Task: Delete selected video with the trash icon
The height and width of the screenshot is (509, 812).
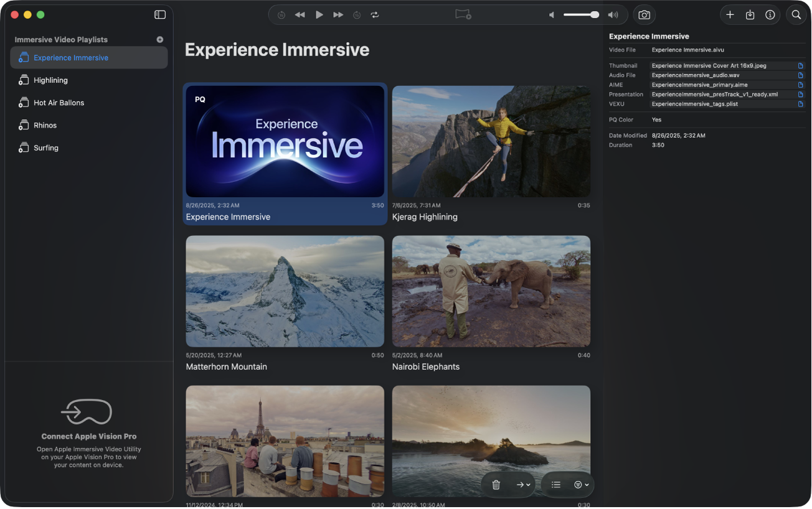Action: (496, 485)
